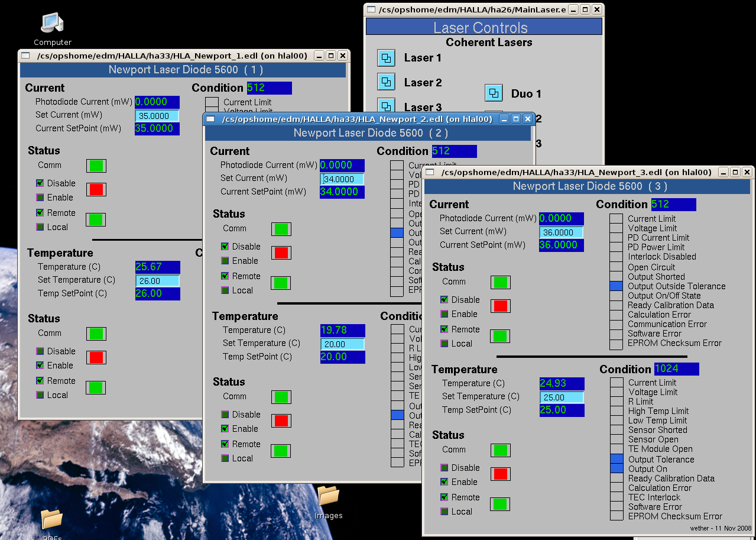Open the Images folder on desktop

[329, 502]
